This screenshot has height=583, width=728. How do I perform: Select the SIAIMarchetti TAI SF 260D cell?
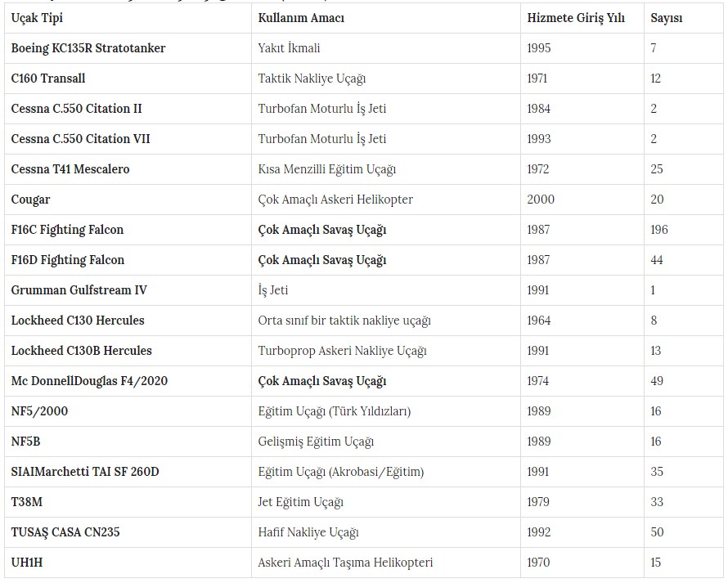[85, 472]
